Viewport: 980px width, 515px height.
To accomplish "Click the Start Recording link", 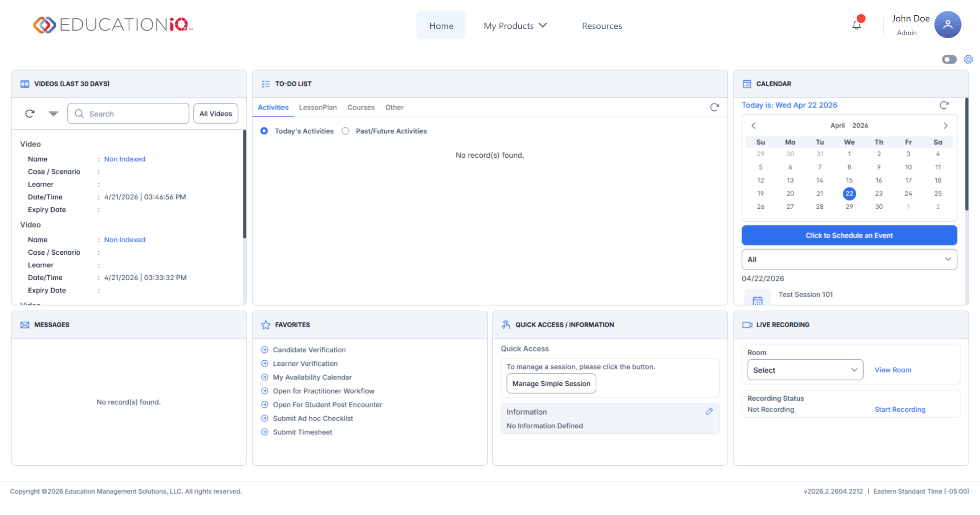I will point(900,409).
